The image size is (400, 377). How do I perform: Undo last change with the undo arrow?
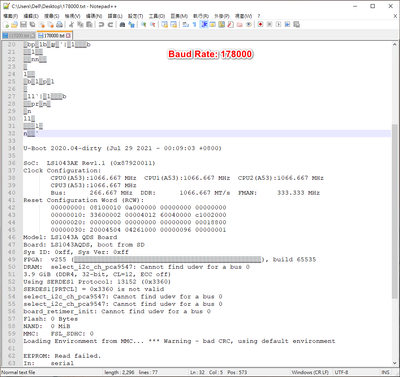click(101, 25)
